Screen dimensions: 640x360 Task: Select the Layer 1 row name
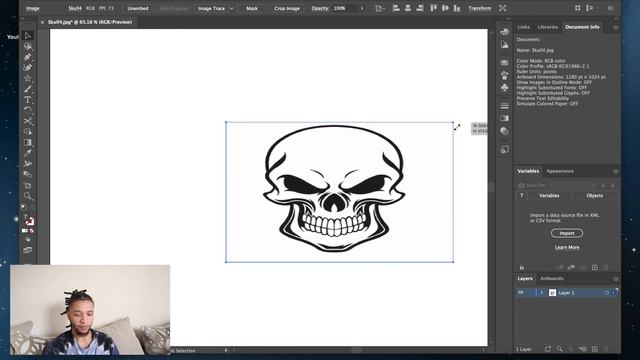[x=566, y=293]
